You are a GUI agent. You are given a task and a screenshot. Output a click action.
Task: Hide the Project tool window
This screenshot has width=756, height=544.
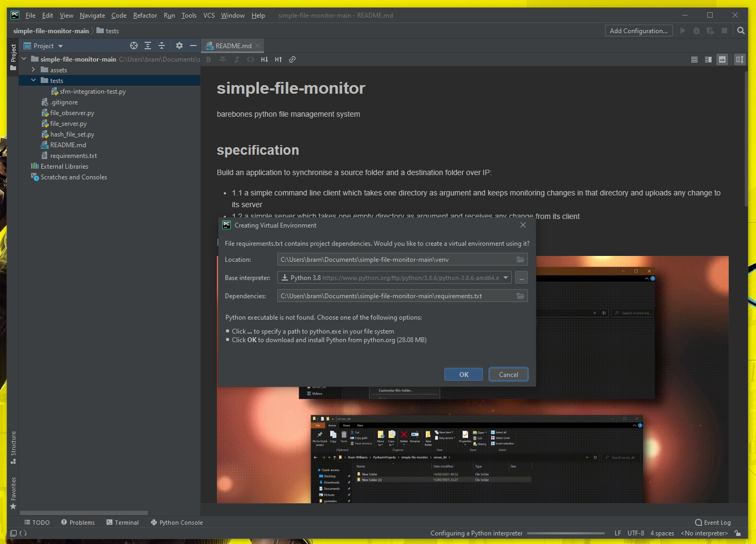click(193, 46)
